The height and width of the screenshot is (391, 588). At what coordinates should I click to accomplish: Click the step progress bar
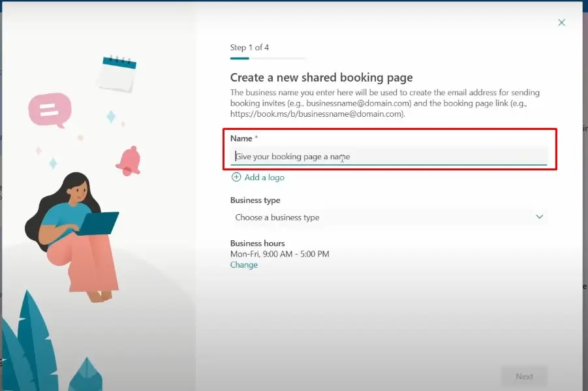[268, 59]
